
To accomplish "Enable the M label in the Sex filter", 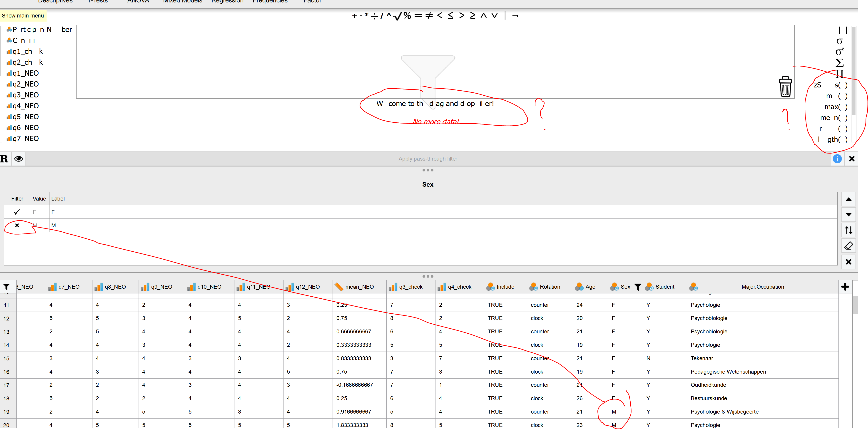I will [x=17, y=225].
